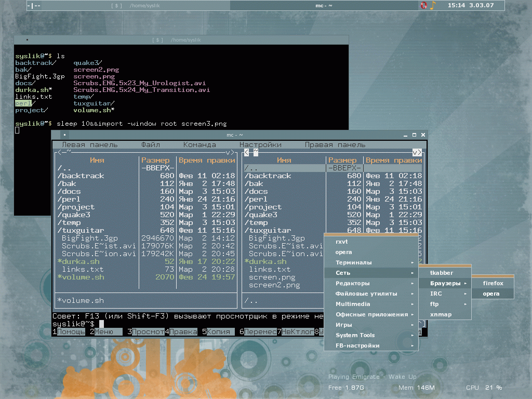Select screen.png in the right mc panel
The width and height of the screenshot is (532, 399).
tap(284, 277)
